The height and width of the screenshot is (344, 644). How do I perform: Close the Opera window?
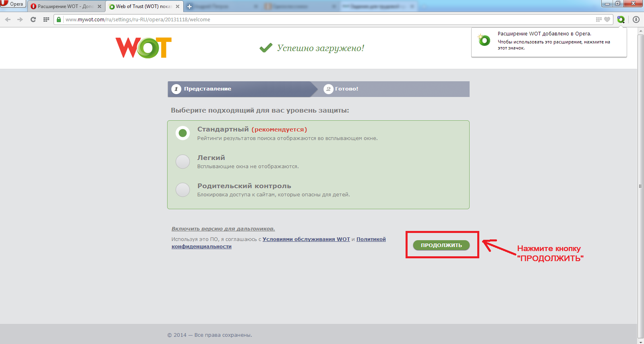634,4
